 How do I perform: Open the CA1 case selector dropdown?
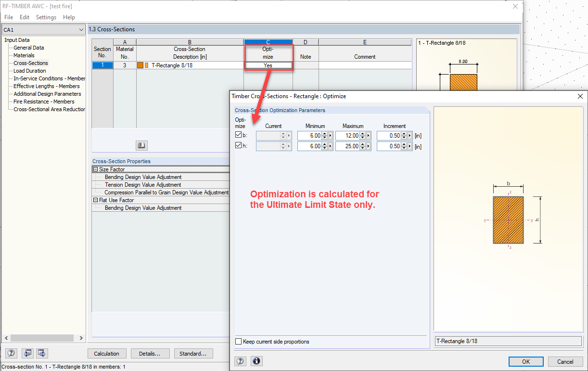82,29
